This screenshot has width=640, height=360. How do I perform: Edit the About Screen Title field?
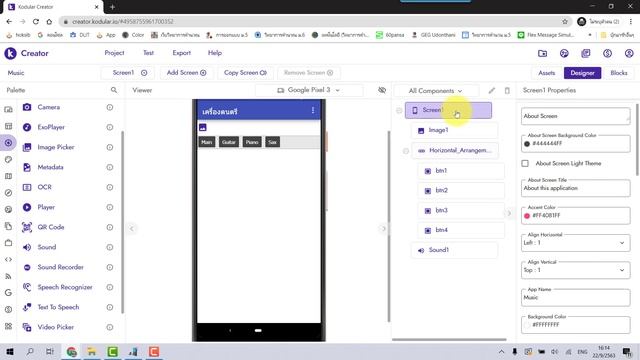(x=576, y=188)
